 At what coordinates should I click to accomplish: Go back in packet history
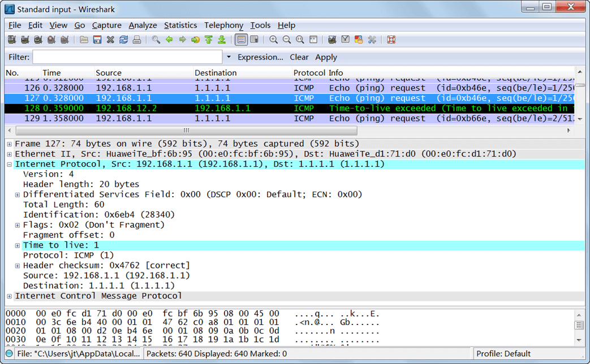pos(169,40)
